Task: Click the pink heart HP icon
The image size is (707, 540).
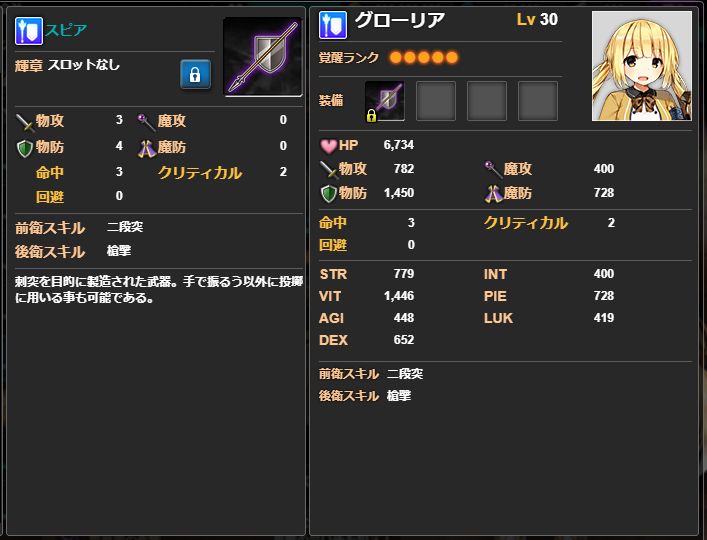Action: click(x=328, y=146)
